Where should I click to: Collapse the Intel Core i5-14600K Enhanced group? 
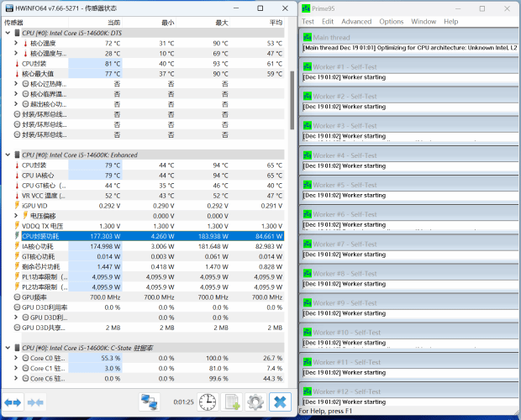click(8, 155)
